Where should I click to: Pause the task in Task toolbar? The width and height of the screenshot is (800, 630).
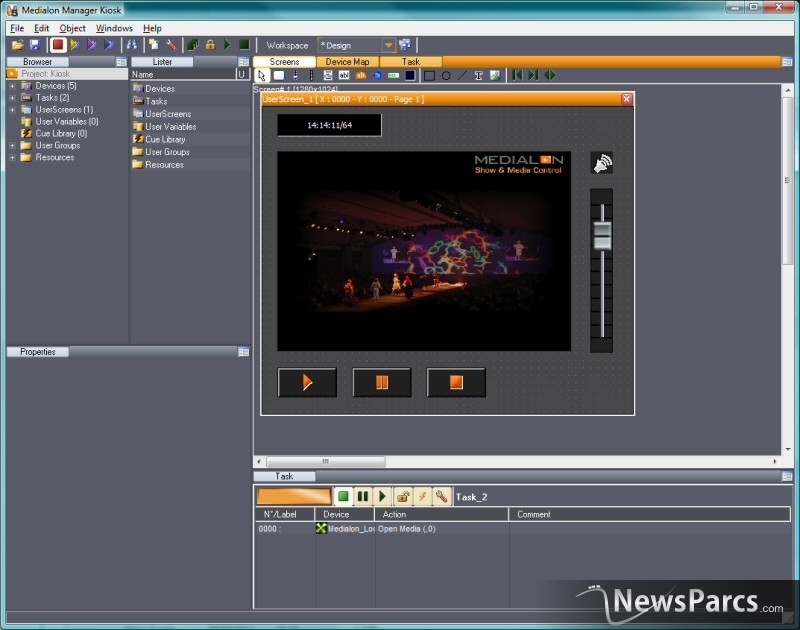[363, 496]
